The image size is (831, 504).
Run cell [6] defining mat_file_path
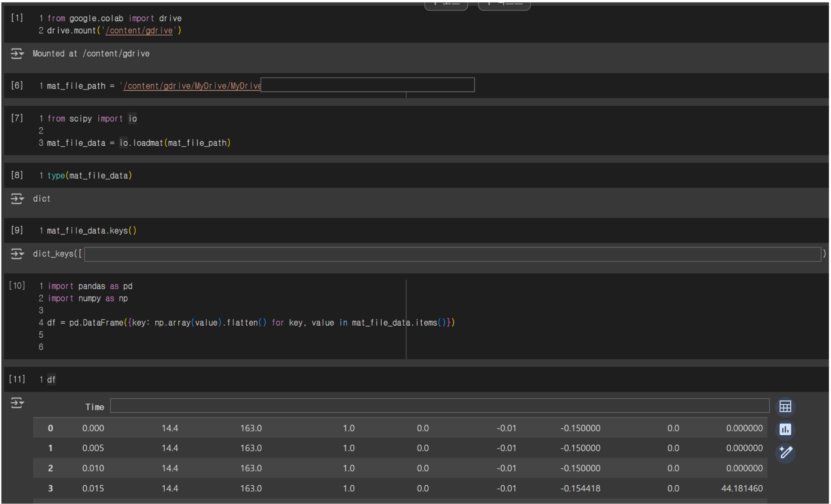17,85
